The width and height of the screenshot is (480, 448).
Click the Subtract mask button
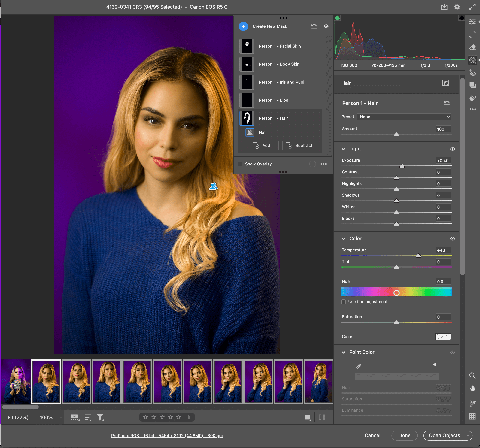click(x=299, y=145)
